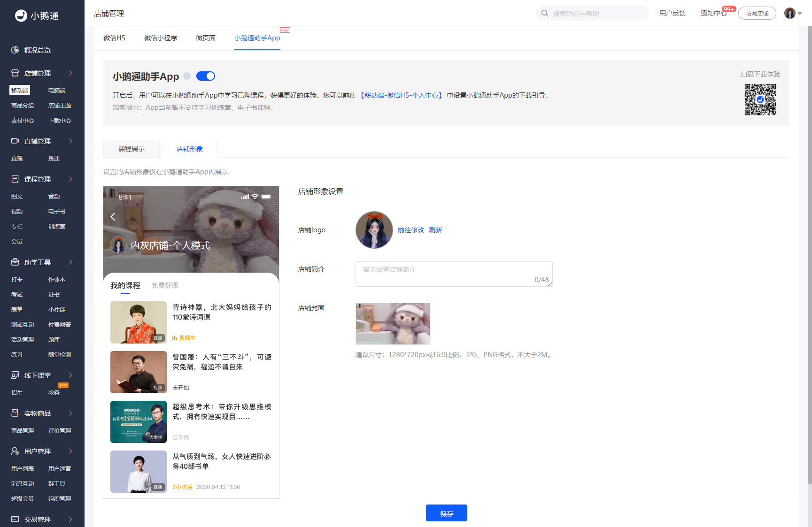Click the 交易管理 transaction icon in sidebar
The image size is (812, 527).
tap(15, 519)
